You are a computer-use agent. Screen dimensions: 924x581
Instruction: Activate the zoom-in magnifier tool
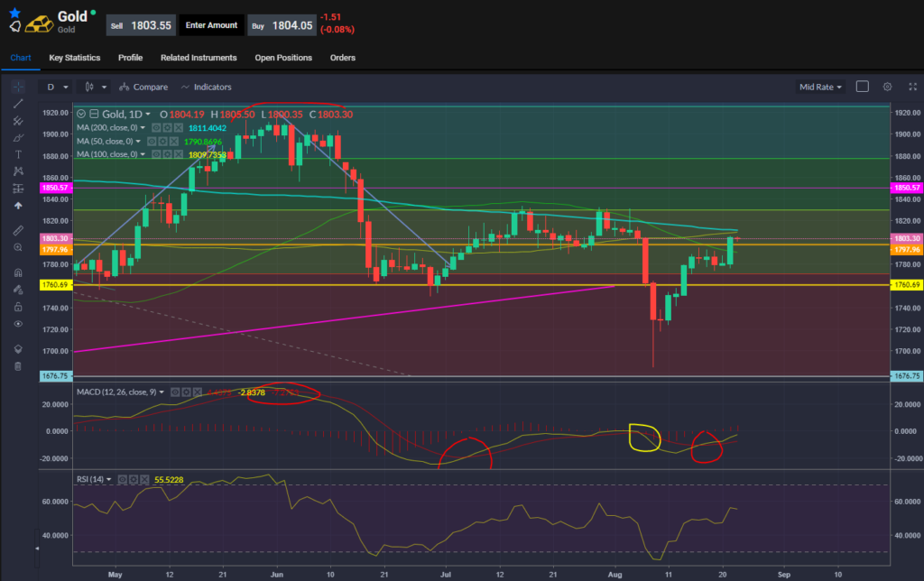coord(17,248)
